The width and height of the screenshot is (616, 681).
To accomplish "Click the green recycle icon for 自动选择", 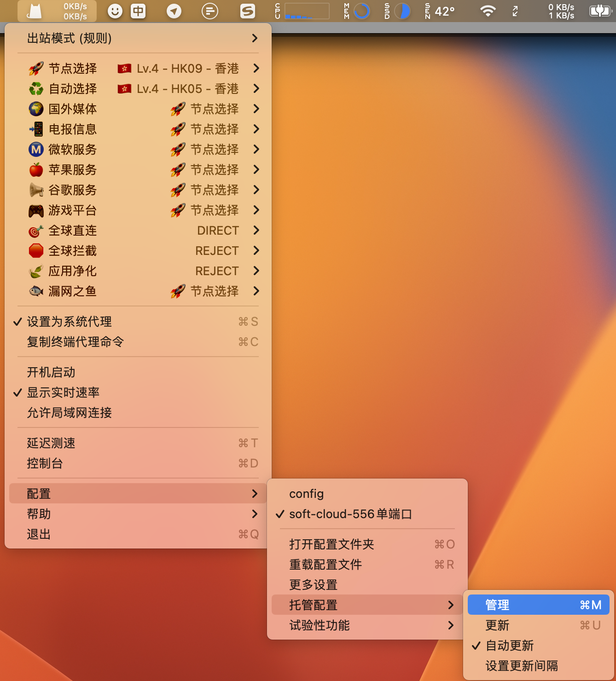I will point(36,89).
